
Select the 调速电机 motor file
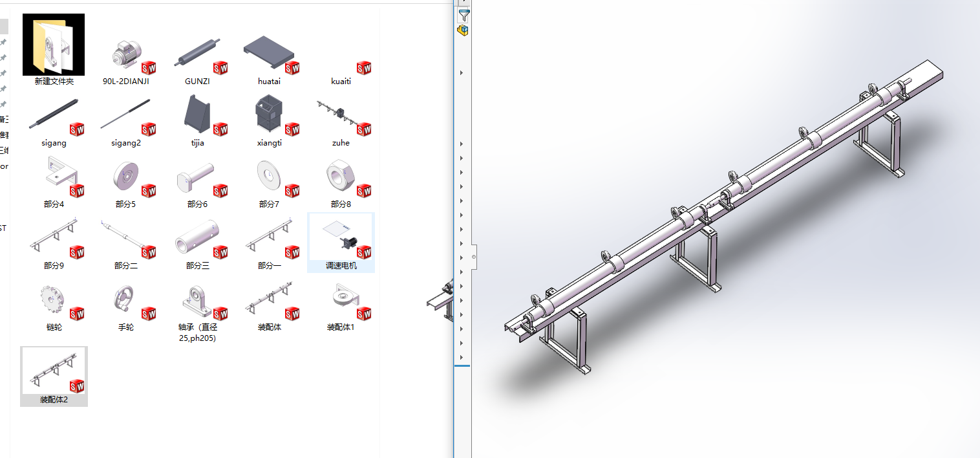tap(341, 243)
